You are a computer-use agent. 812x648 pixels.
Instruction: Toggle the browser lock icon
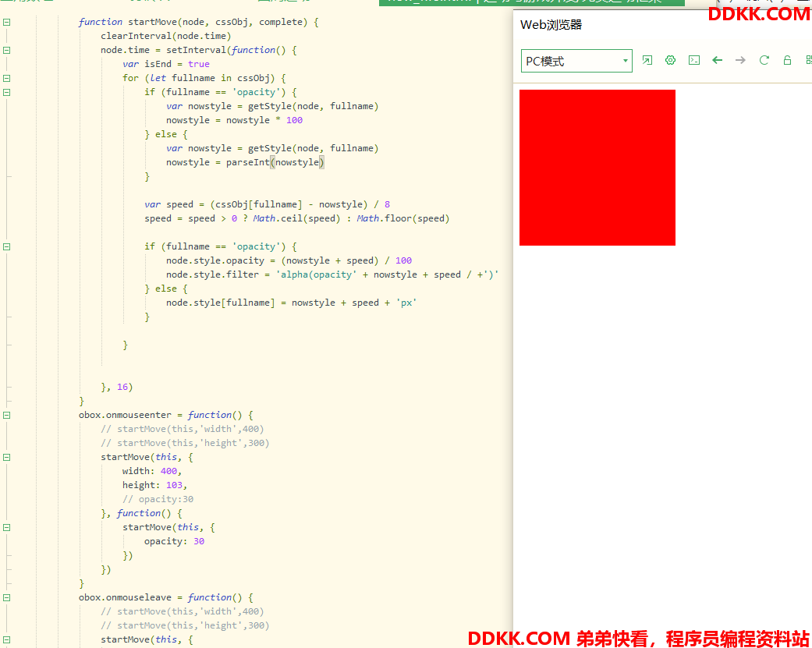click(787, 60)
